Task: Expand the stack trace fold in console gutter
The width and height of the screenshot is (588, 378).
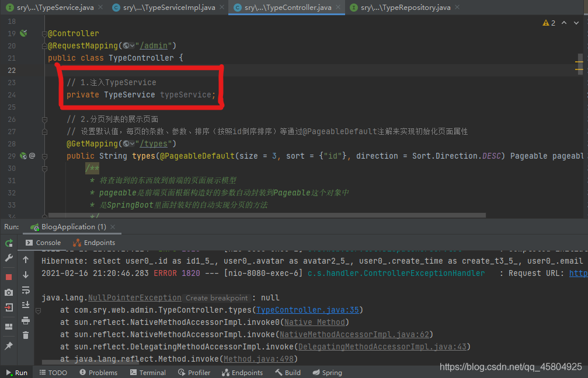Action: [x=39, y=310]
